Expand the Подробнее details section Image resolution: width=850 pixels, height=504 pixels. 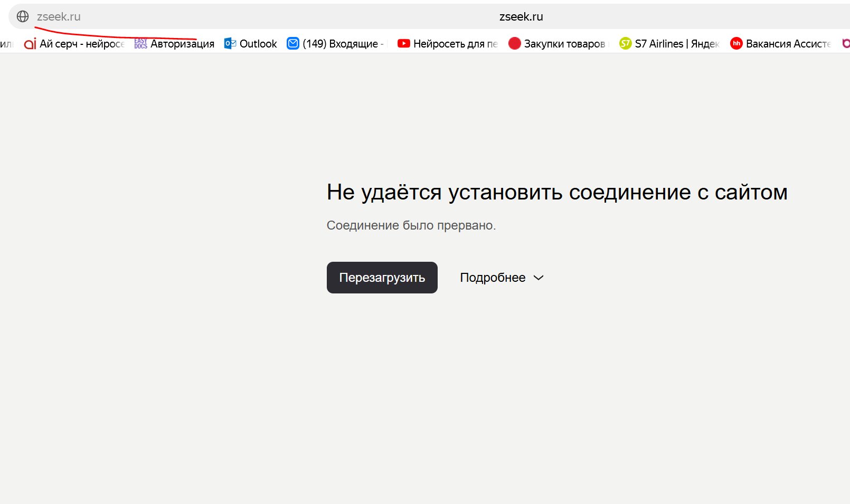502,278
